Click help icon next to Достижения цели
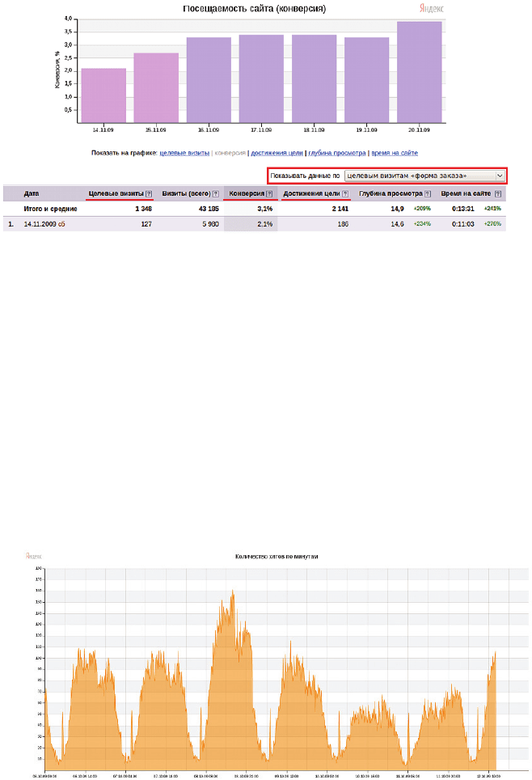Viewport: 532px width, 780px height. click(x=345, y=194)
